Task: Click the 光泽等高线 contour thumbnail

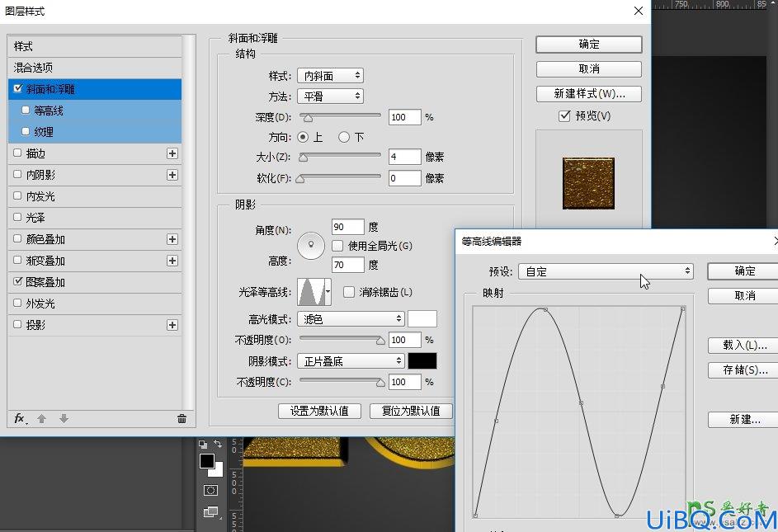Action: pyautogui.click(x=310, y=292)
